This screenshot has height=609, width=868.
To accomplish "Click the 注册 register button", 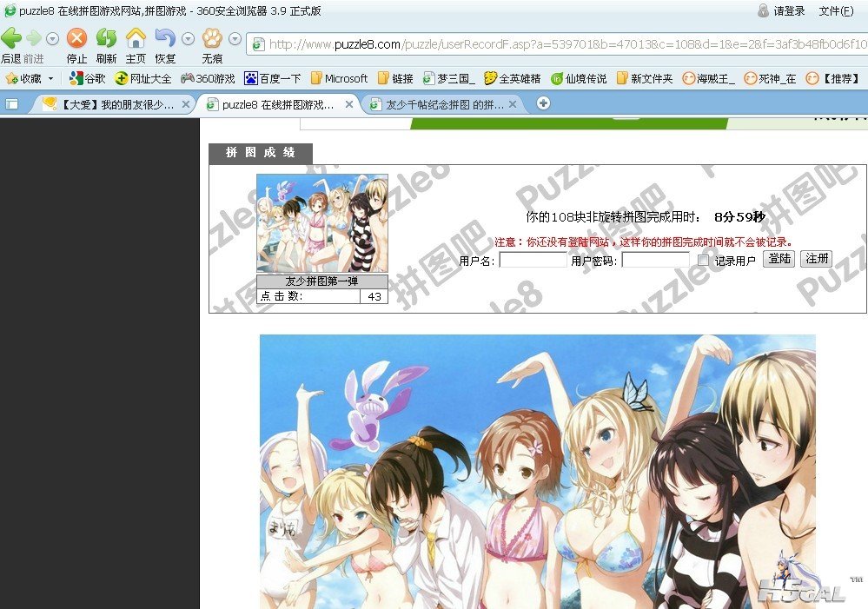I will [x=817, y=259].
